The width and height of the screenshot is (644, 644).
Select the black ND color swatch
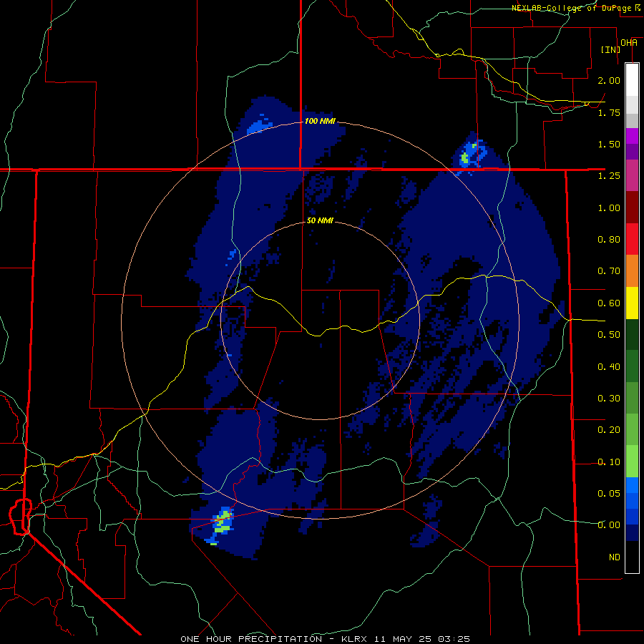click(632, 557)
